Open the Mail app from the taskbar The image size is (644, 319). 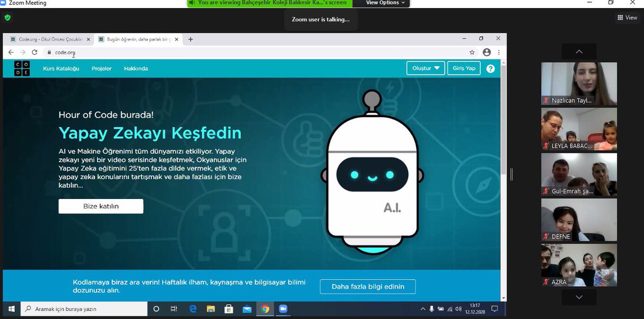[247, 309]
